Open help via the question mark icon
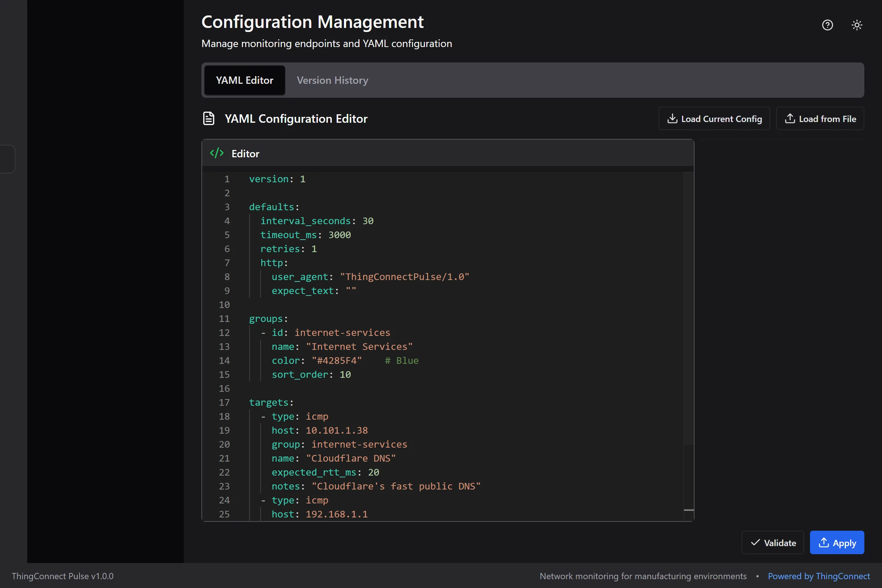 pos(827,25)
